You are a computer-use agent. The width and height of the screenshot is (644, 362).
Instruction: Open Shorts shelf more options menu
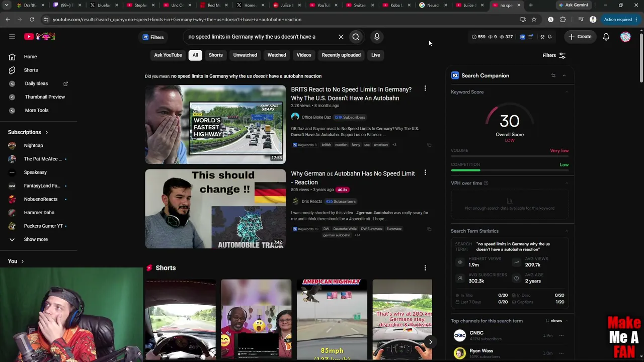click(425, 268)
